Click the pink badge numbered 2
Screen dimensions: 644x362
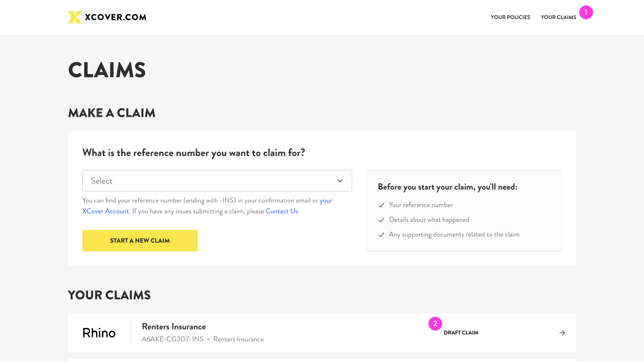(x=435, y=324)
